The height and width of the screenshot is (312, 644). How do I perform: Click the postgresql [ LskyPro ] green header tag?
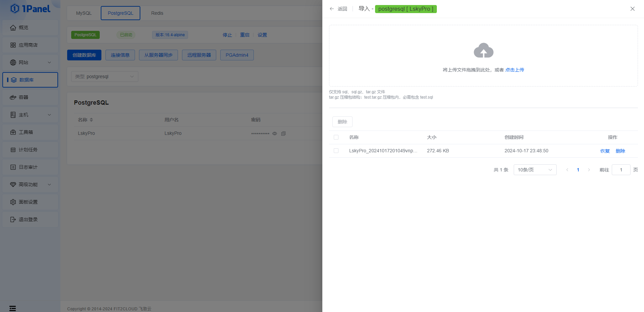click(406, 9)
